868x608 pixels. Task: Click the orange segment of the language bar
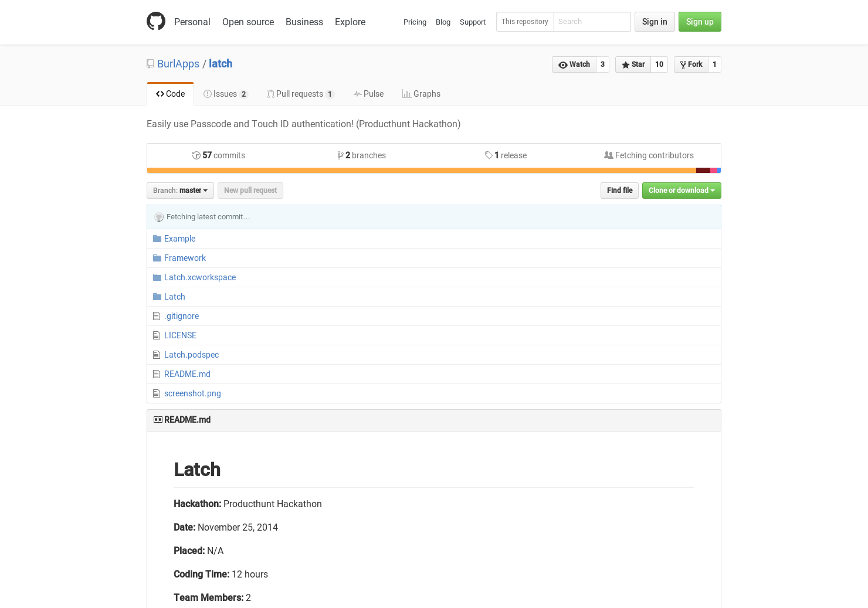(x=421, y=171)
